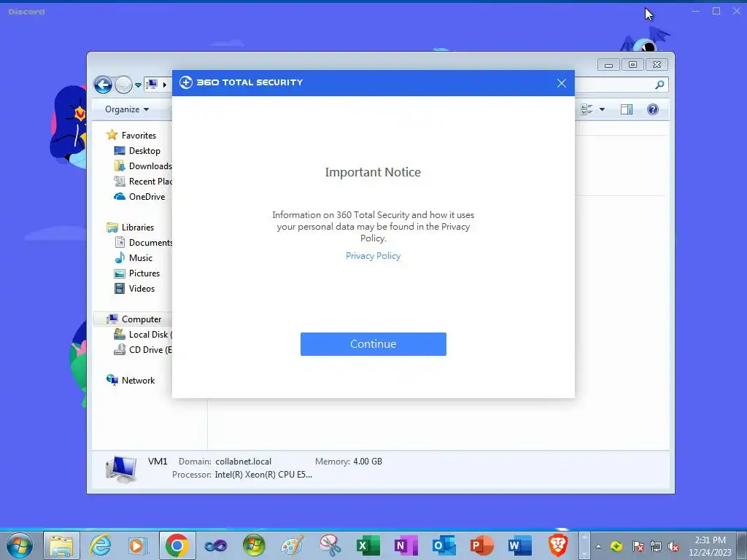Screen dimensions: 747x560
Task: Open the Pictures library
Action: click(x=136, y=273)
